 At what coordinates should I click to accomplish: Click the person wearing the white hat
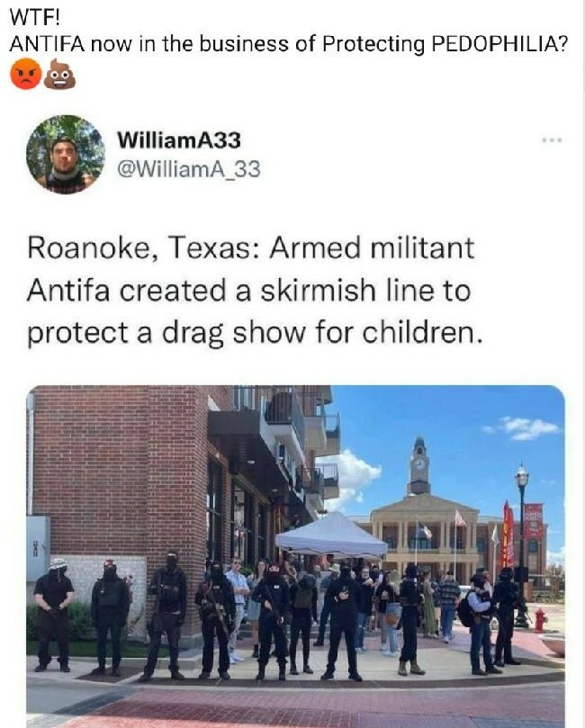point(54,614)
